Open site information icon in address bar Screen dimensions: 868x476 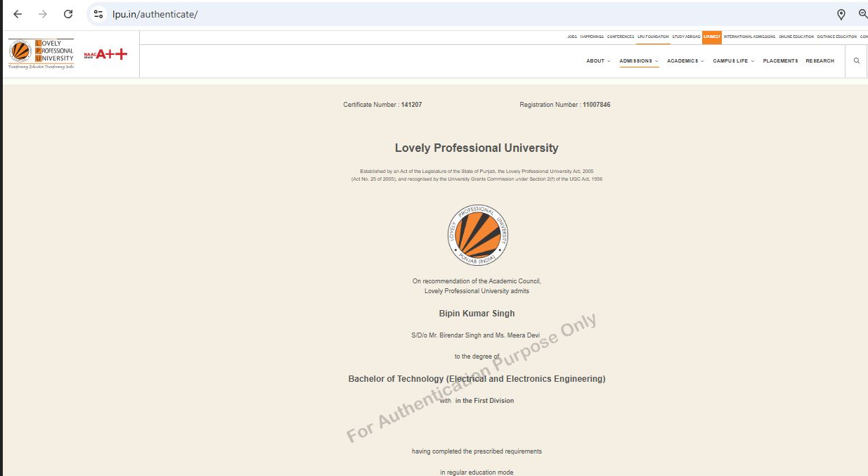(98, 14)
